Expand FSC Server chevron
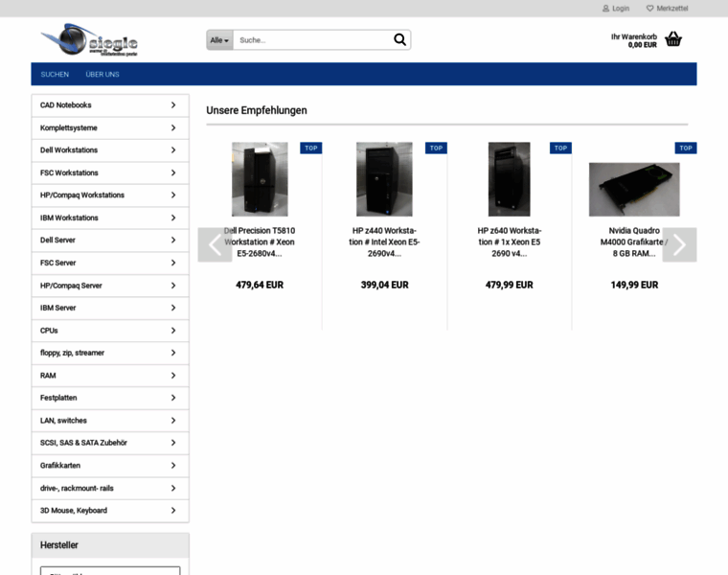The image size is (728, 575). point(173,263)
